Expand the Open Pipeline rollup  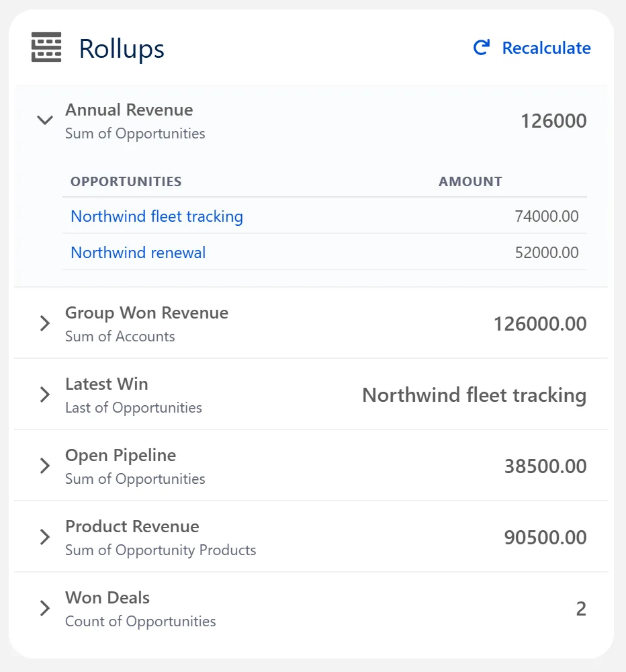[45, 466]
